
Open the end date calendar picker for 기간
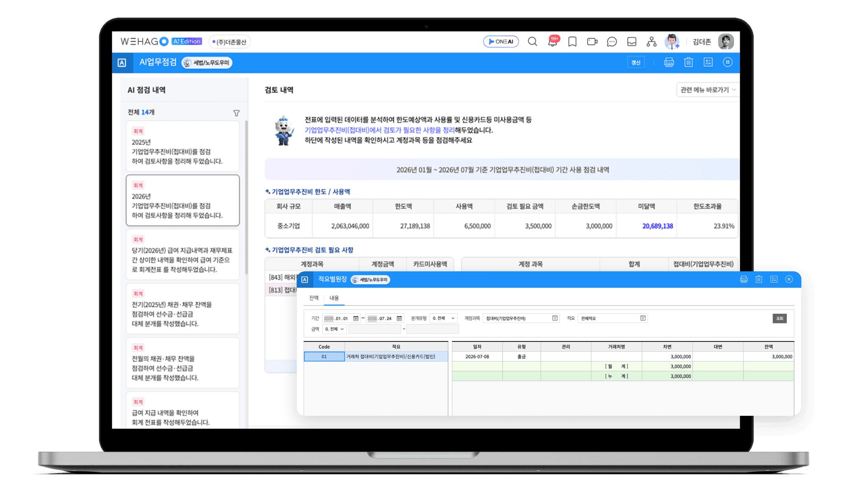point(399,318)
